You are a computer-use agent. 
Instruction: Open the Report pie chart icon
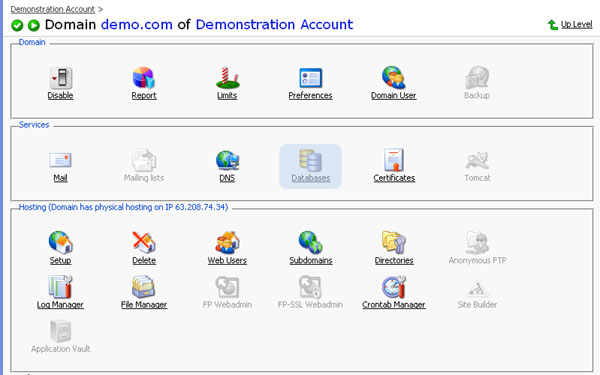coord(143,78)
